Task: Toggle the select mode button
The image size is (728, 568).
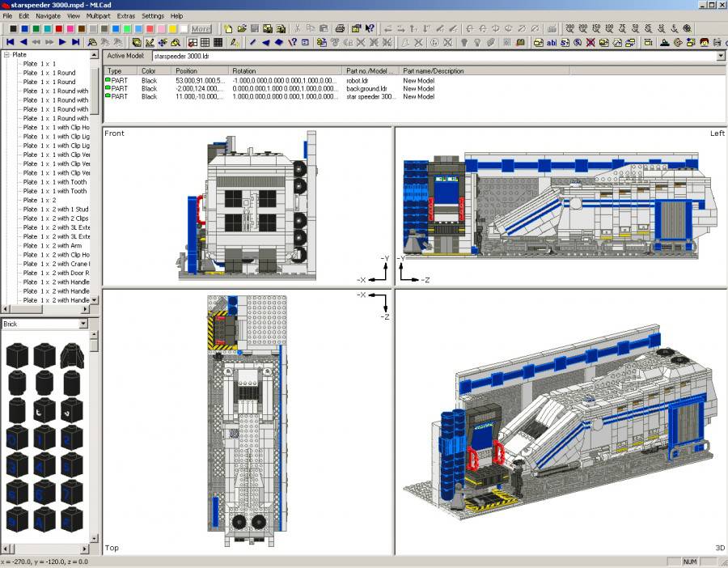Action: click(x=137, y=42)
